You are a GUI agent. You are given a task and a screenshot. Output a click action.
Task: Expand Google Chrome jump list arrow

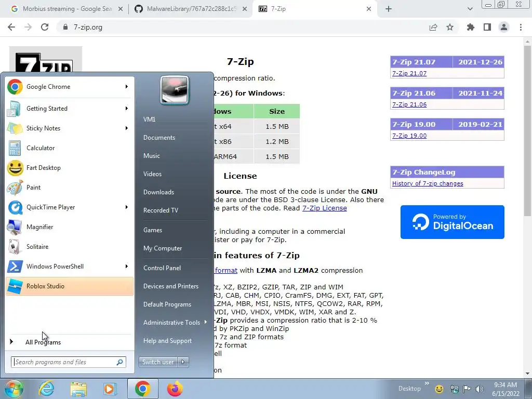(127, 87)
